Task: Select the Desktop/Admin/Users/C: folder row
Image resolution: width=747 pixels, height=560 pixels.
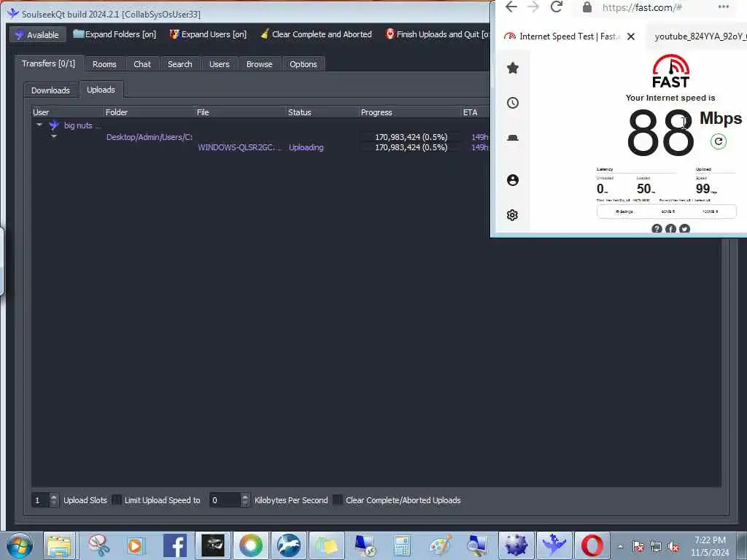Action: 149,137
